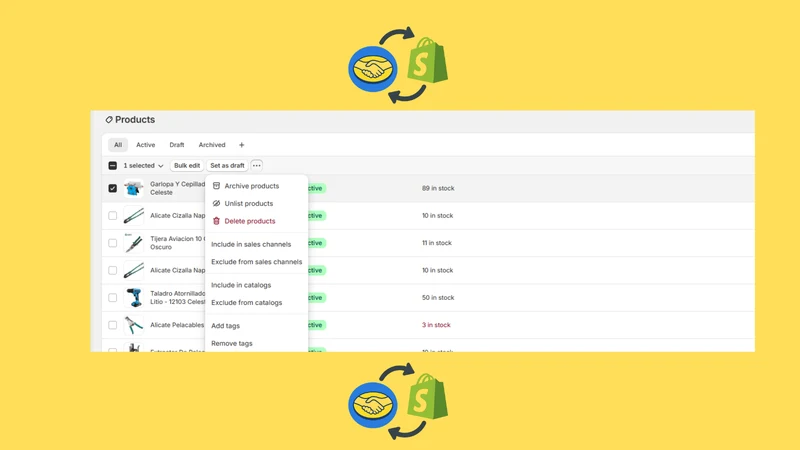The image size is (800, 450).
Task: Switch to the All tab
Action: tap(118, 145)
